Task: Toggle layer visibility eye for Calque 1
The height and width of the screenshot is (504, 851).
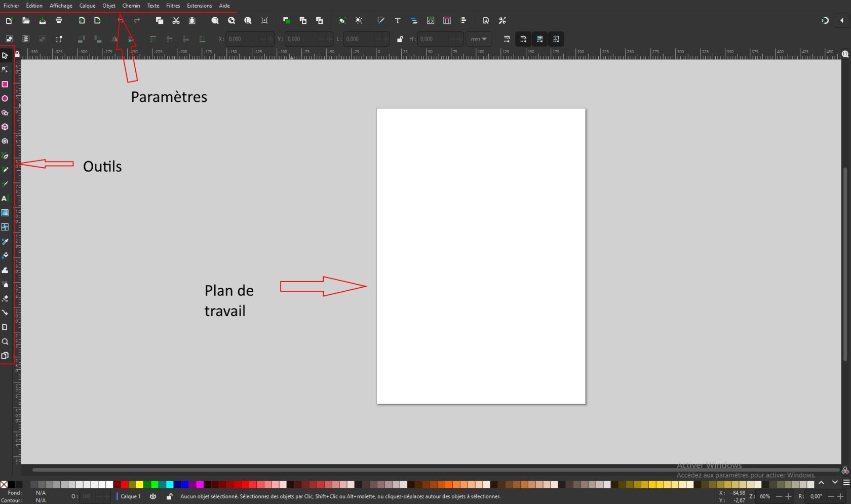Action: tap(153, 496)
